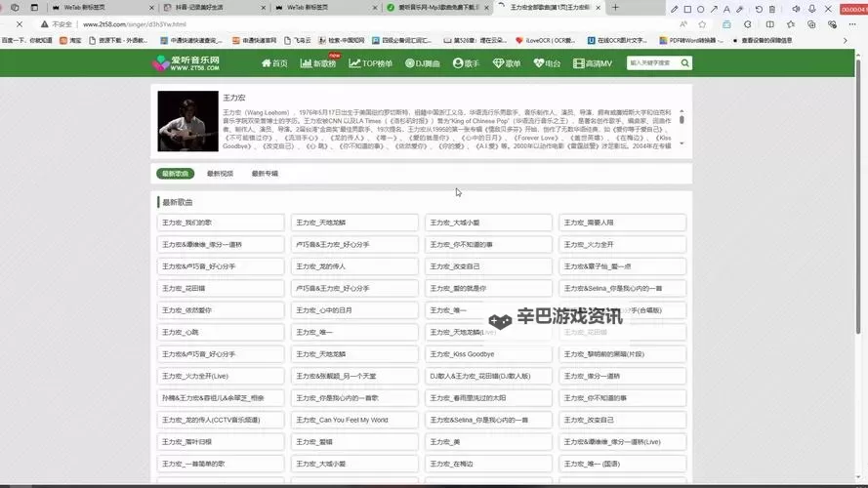868x488 pixels.
Task: Click the magnifier search icon on site
Action: tap(685, 63)
